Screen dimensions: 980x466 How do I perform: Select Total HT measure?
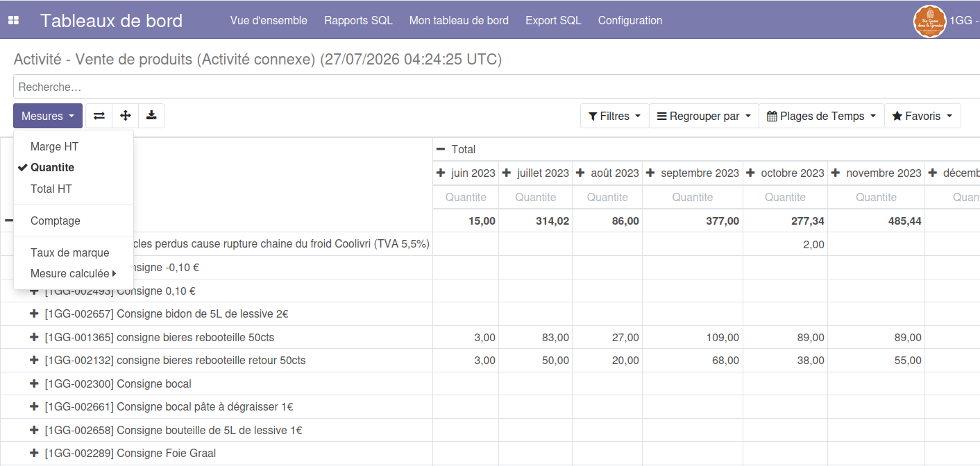[x=74, y=189]
